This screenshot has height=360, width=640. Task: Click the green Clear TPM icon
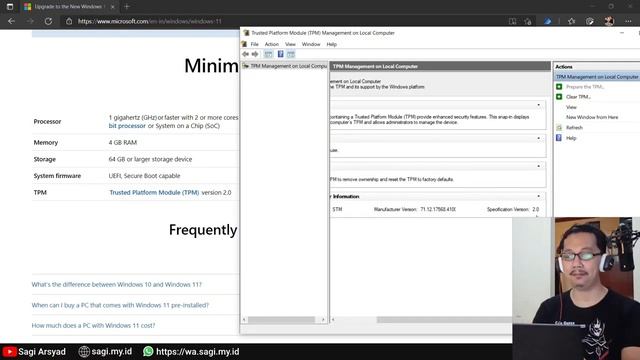click(x=559, y=97)
